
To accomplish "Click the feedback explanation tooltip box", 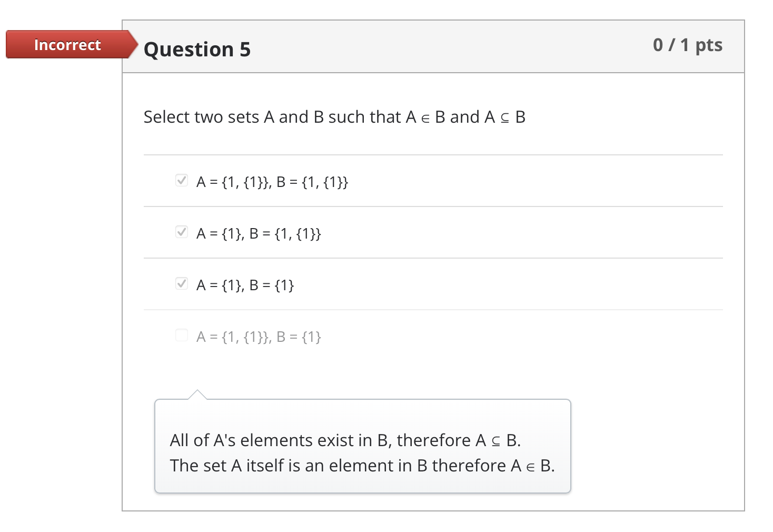I will point(363,446).
